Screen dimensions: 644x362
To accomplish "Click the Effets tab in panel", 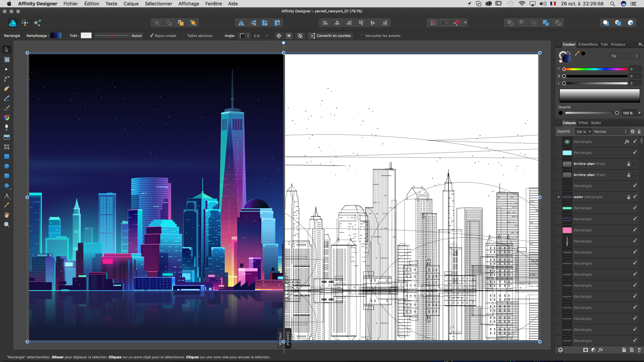I will tap(583, 122).
